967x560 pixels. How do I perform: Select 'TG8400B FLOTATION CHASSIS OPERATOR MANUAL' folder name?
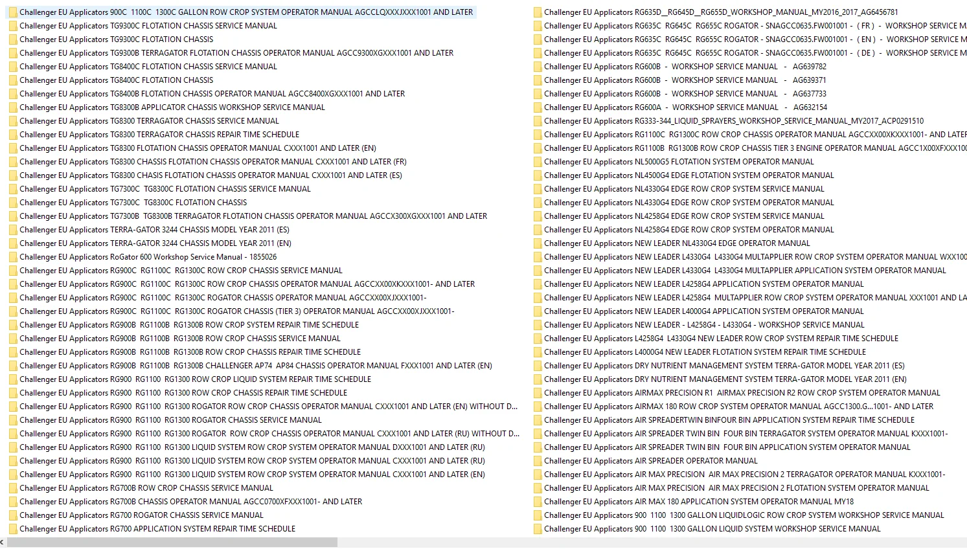coord(212,94)
